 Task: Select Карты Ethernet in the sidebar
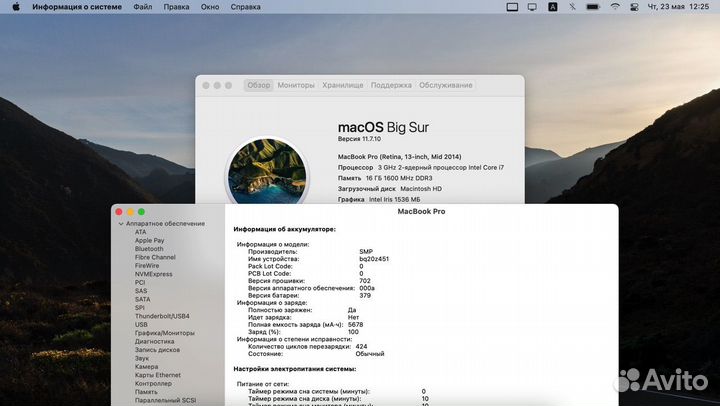158,375
